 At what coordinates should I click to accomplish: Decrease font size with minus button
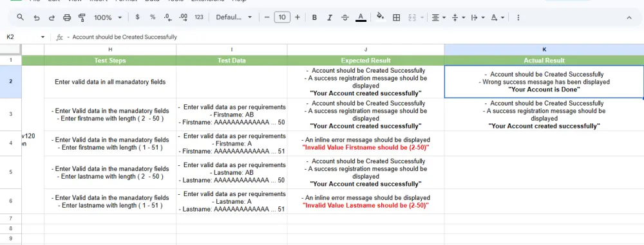tap(267, 17)
